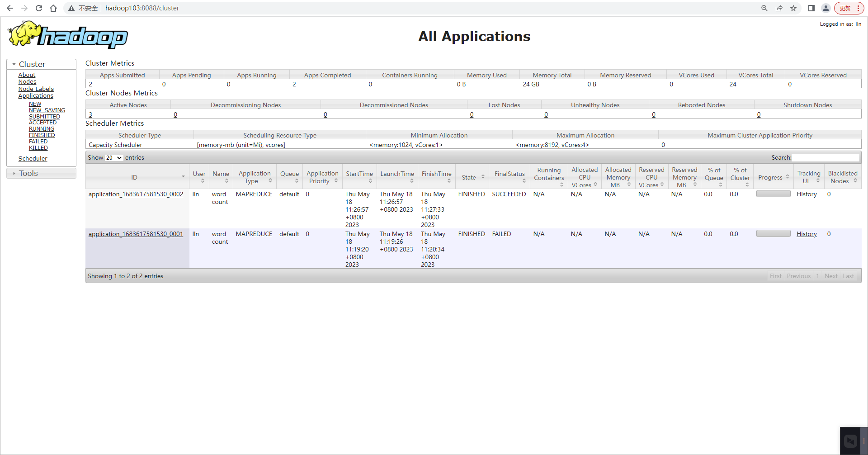Sort table by Application Type column
The width and height of the screenshot is (868, 455).
point(255,177)
